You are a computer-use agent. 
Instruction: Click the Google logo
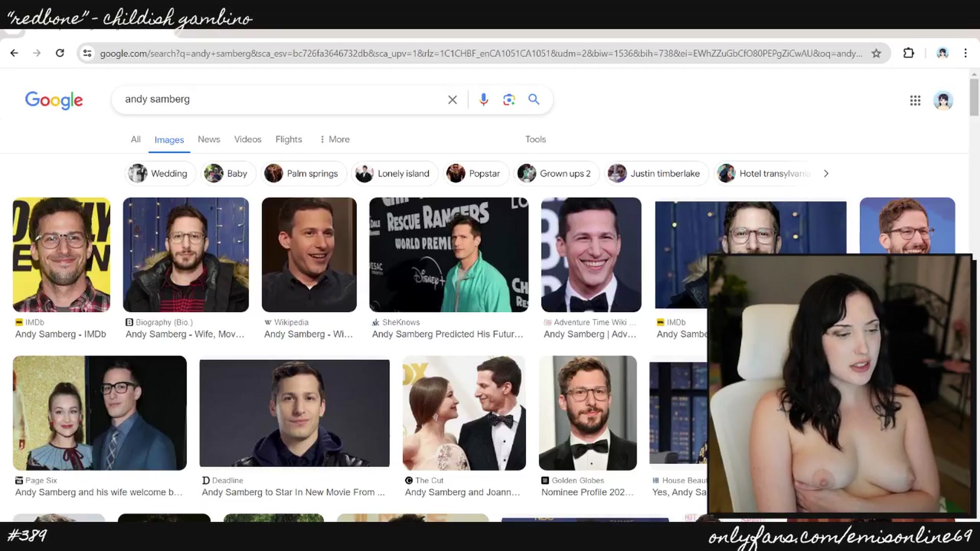coord(54,100)
